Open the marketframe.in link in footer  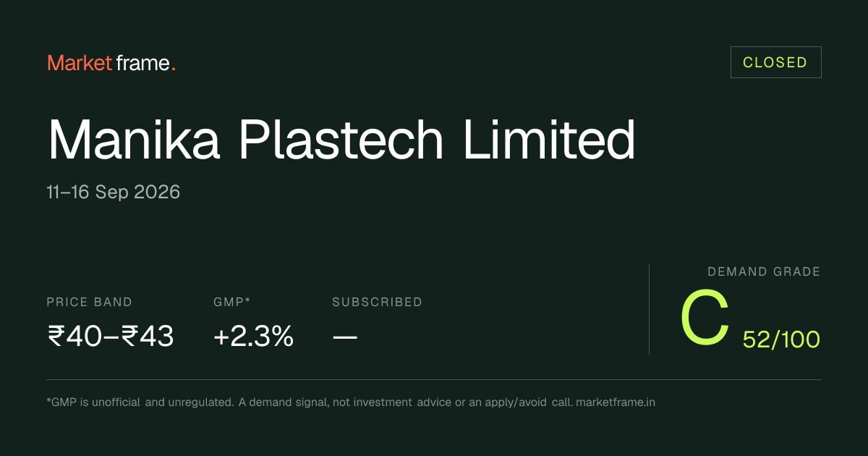[616, 402]
